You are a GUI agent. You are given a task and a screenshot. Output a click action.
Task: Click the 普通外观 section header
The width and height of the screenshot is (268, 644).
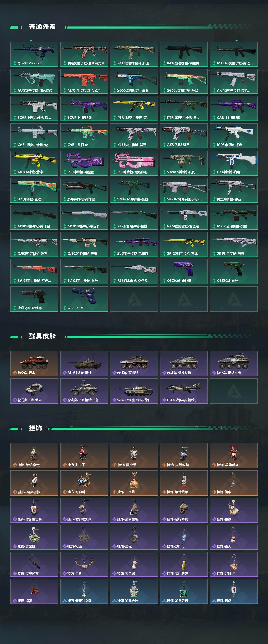point(42,27)
